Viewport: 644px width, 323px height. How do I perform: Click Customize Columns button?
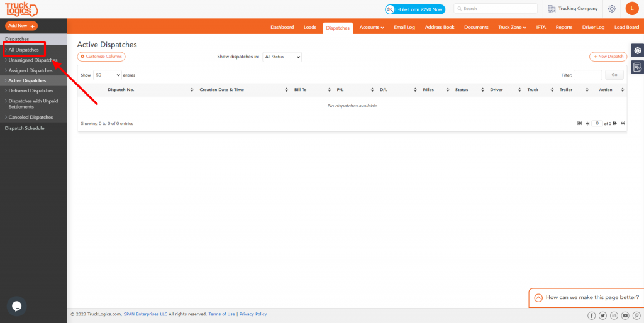click(101, 56)
